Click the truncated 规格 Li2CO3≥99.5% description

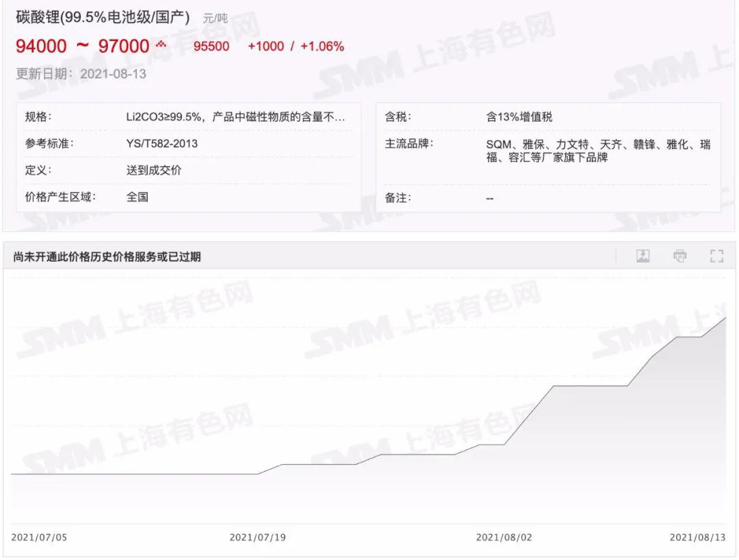235,117
